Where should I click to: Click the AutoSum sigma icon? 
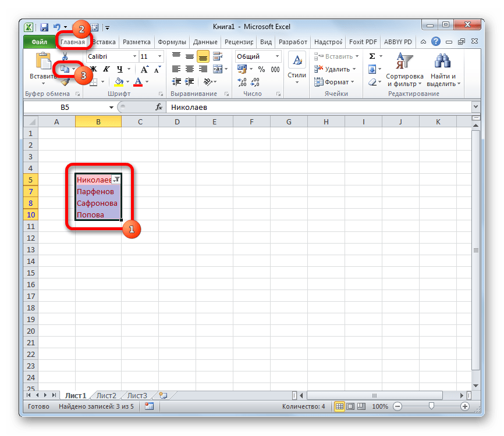pos(372,56)
